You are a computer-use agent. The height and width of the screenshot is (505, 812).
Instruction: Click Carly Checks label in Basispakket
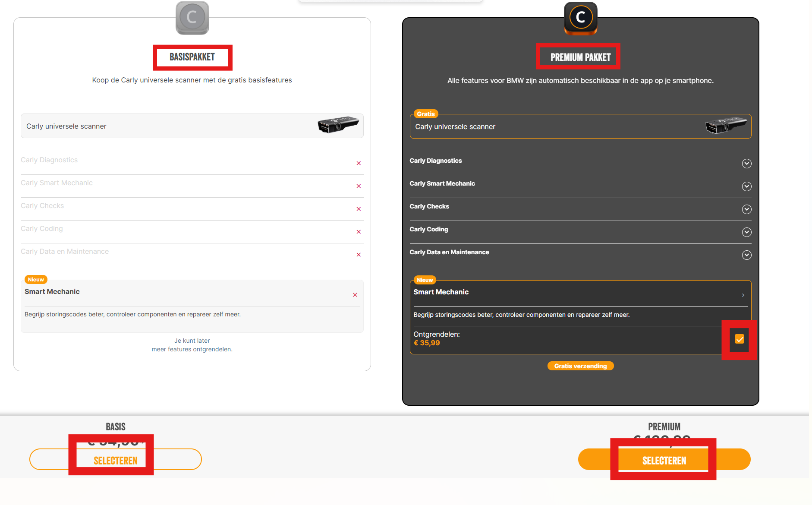point(42,206)
